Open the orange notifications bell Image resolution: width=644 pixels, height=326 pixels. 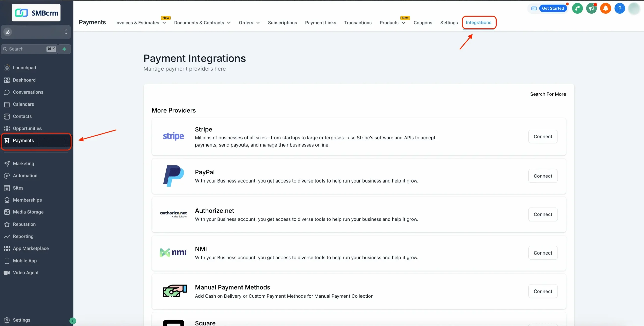tap(606, 8)
